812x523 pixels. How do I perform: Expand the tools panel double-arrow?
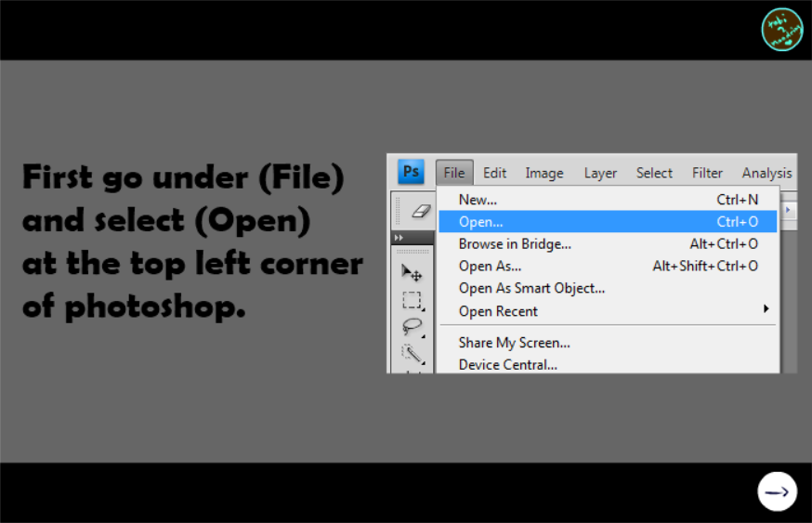(x=399, y=238)
